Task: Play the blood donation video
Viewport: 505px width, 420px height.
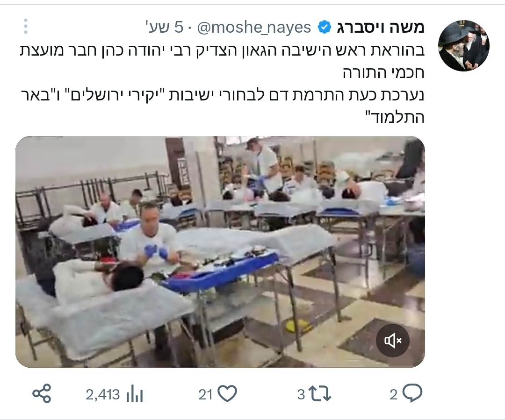Action: (220, 252)
